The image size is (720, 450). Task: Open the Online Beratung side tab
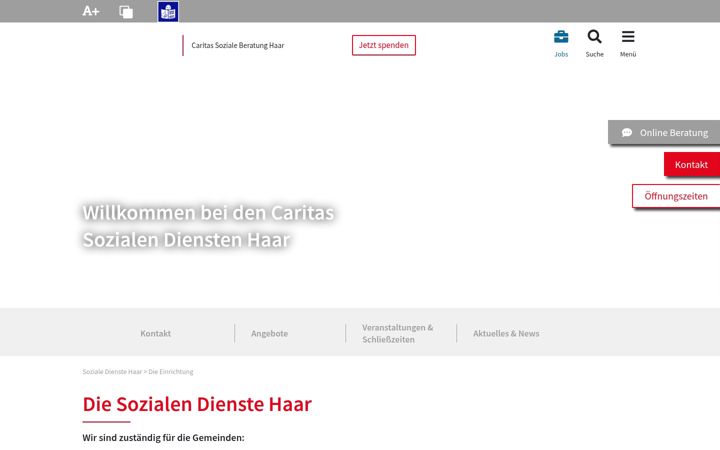[664, 132]
